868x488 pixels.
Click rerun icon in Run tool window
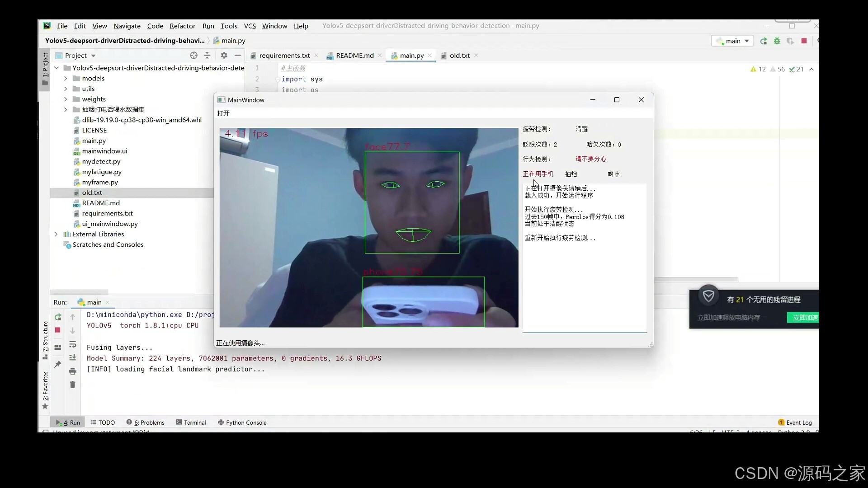pos(58,317)
